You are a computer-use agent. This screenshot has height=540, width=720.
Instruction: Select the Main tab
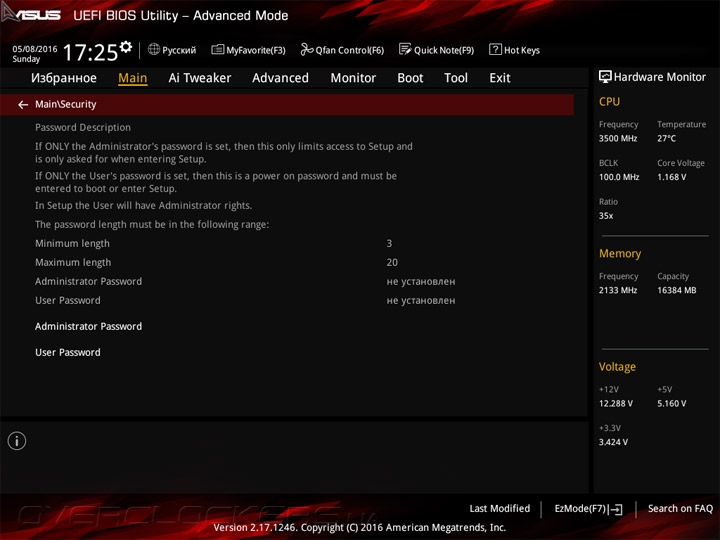coord(133,78)
